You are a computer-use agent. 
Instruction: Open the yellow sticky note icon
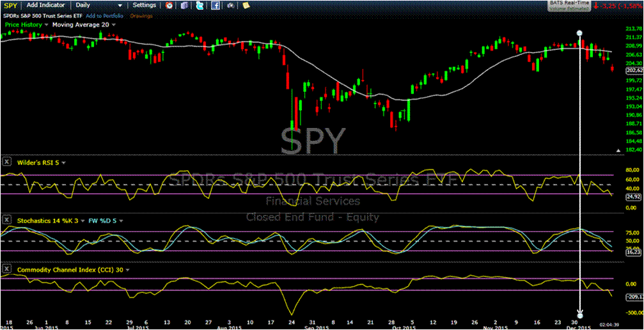pos(246,5)
